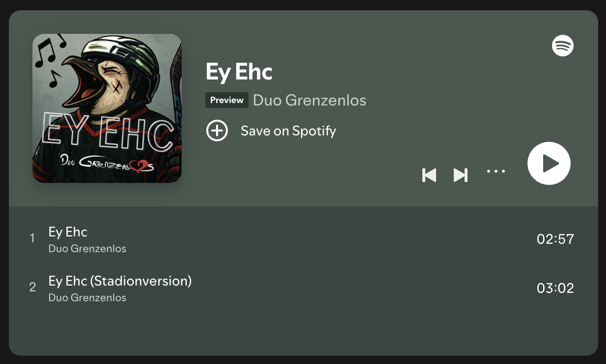The image size is (606, 364).
Task: Click track number 2 in the list
Action: click(32, 287)
